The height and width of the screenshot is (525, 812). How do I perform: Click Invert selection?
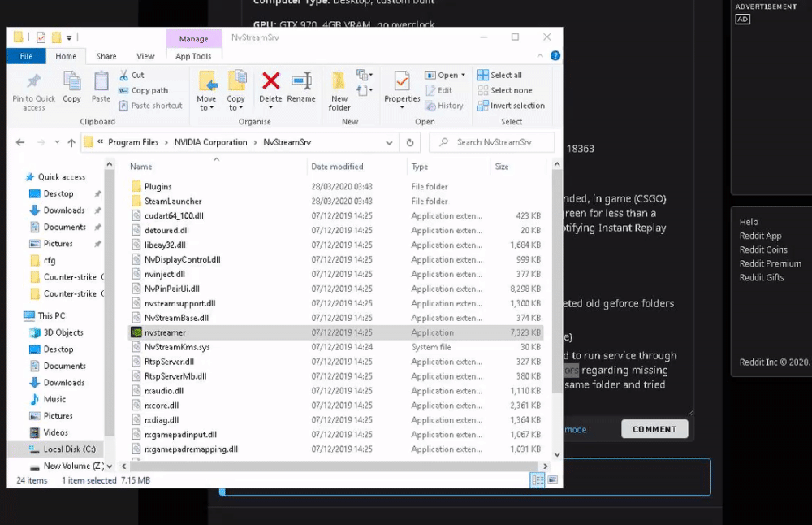(511, 106)
